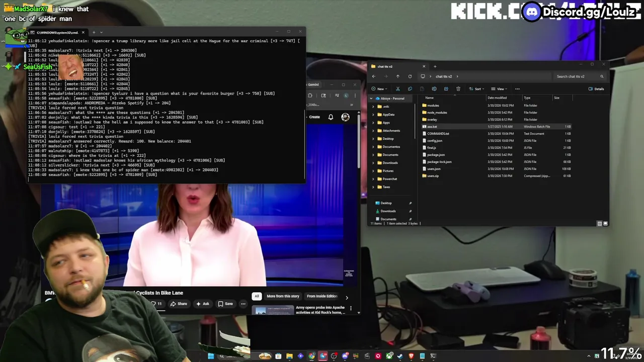
Task: Open options for the Army opens probe video
Action: (351, 308)
